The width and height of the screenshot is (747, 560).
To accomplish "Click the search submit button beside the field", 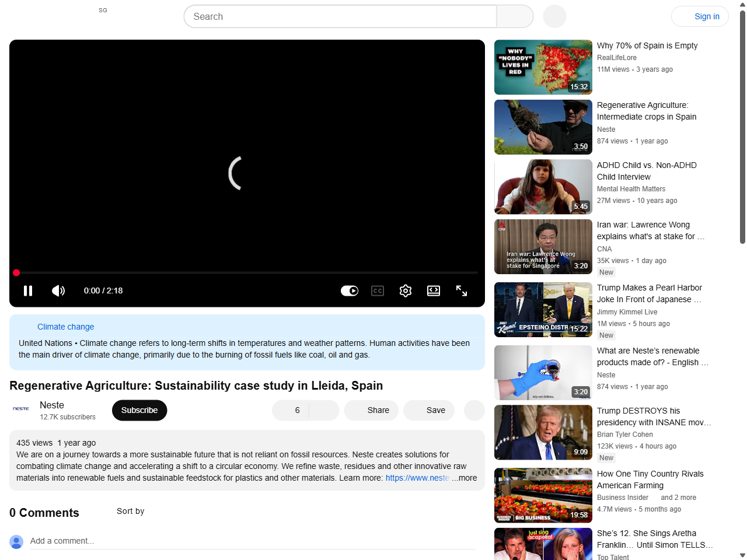I will (515, 16).
